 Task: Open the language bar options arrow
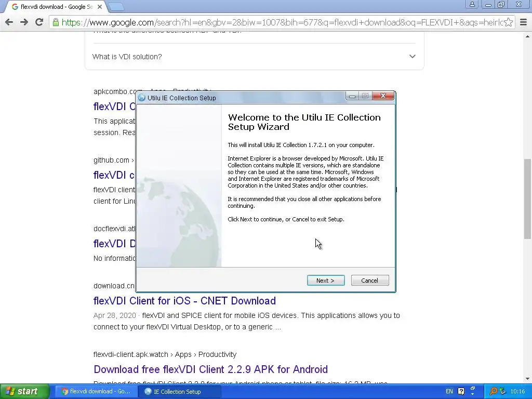[473, 394]
